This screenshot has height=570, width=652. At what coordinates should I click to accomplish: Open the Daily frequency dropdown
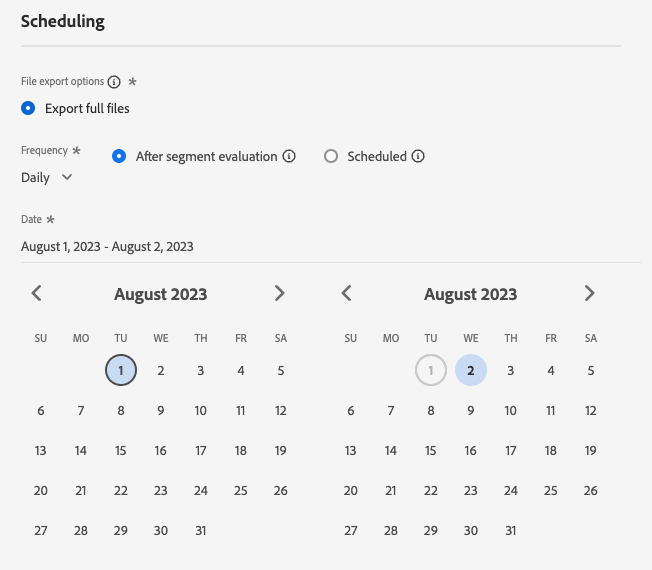point(47,178)
